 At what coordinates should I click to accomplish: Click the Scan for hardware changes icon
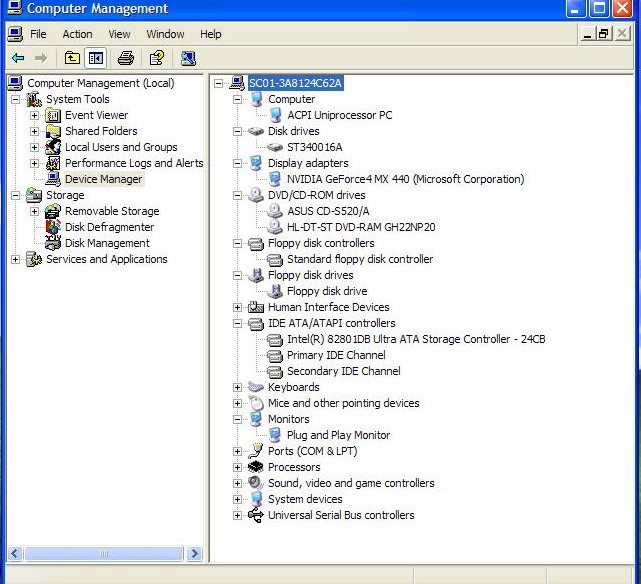pos(188,58)
